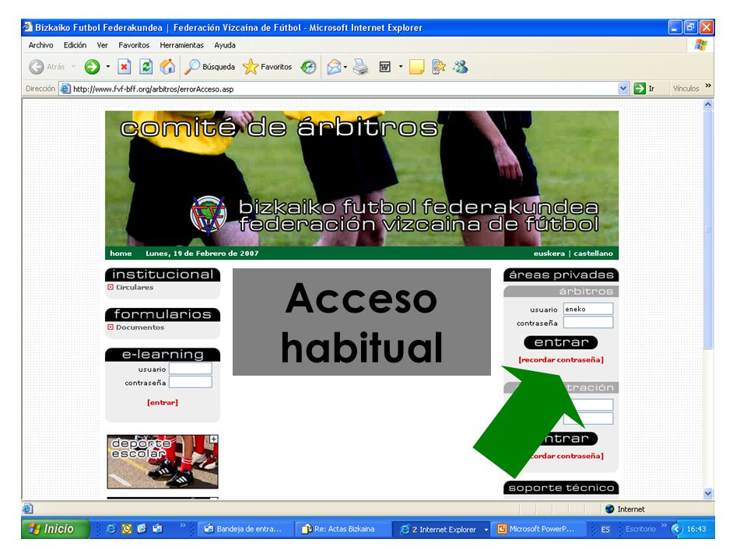The image size is (747, 560).
Task: Expand the 2 Internet Explorer taskbar group
Action: click(444, 530)
